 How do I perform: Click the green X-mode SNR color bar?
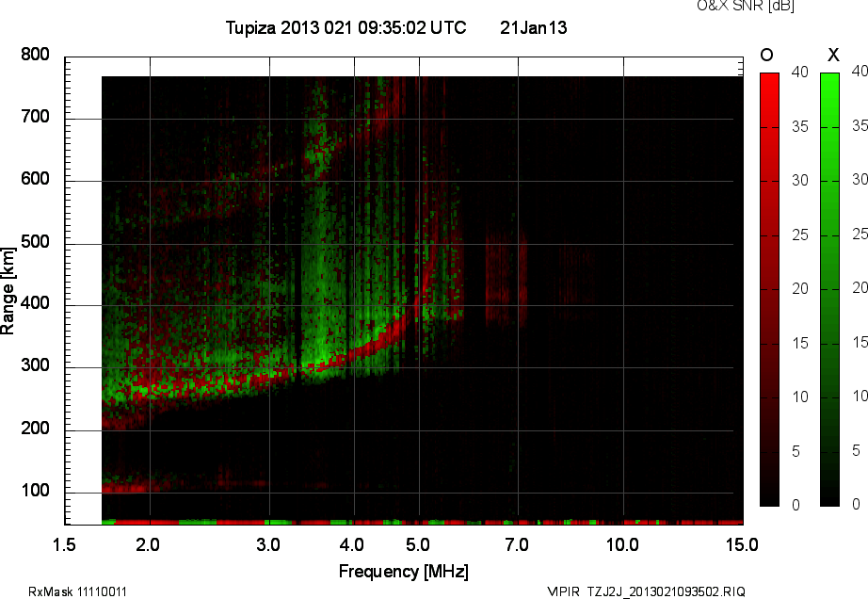point(829,289)
